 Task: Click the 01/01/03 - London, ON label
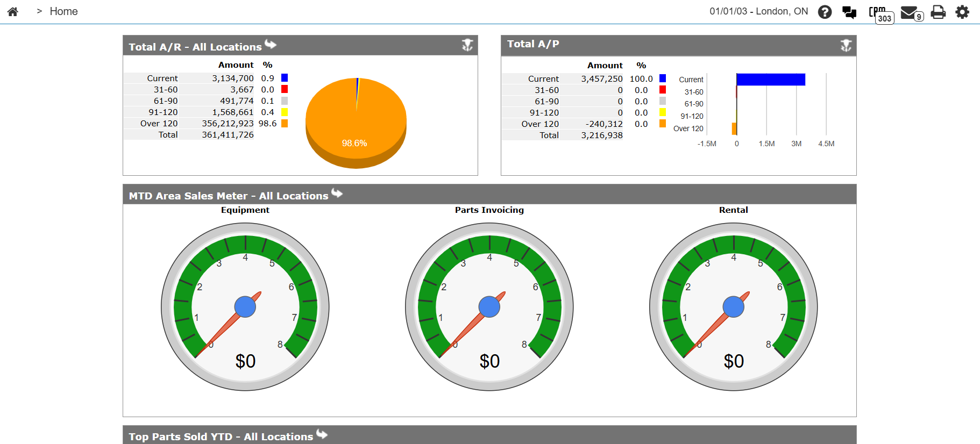(758, 11)
